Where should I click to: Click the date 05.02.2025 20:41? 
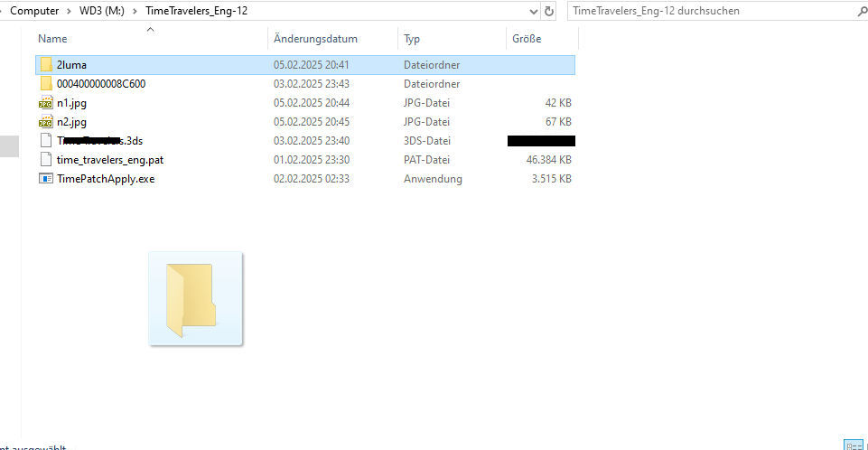pos(311,65)
